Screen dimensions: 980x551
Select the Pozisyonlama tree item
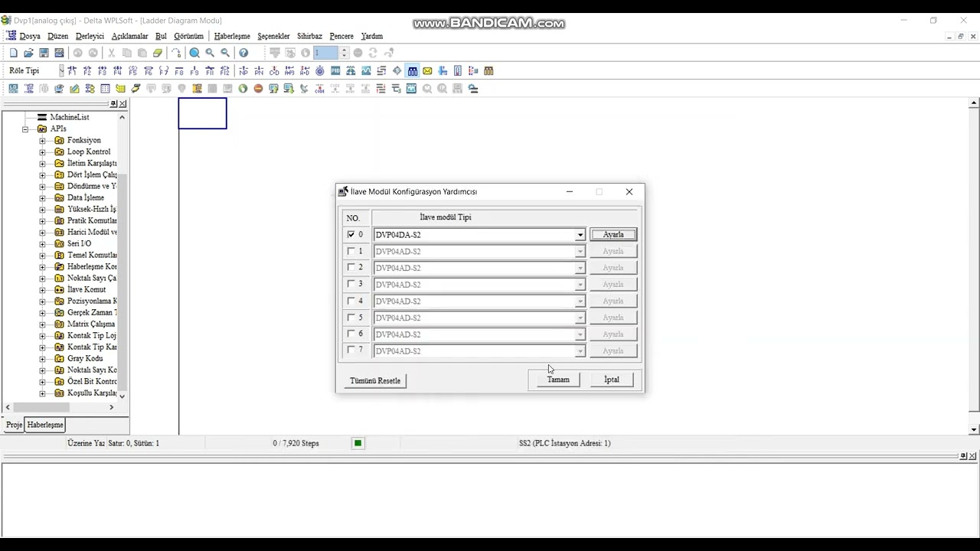coord(92,301)
